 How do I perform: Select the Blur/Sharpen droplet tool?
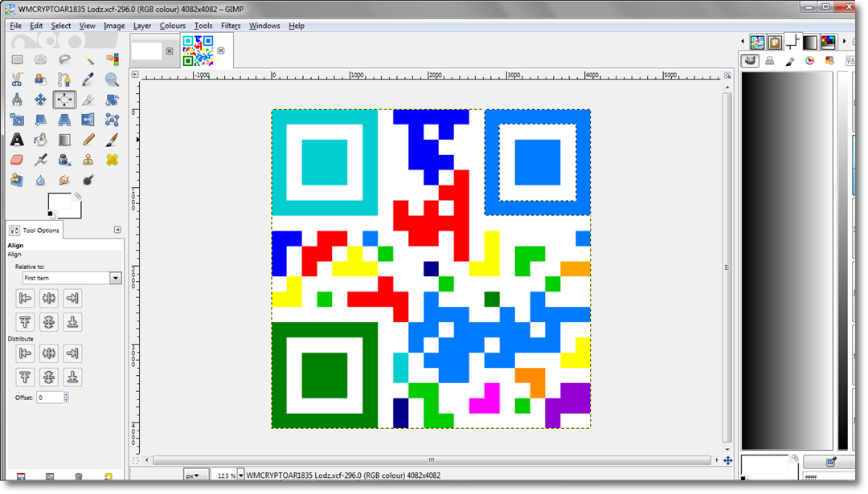click(x=40, y=180)
